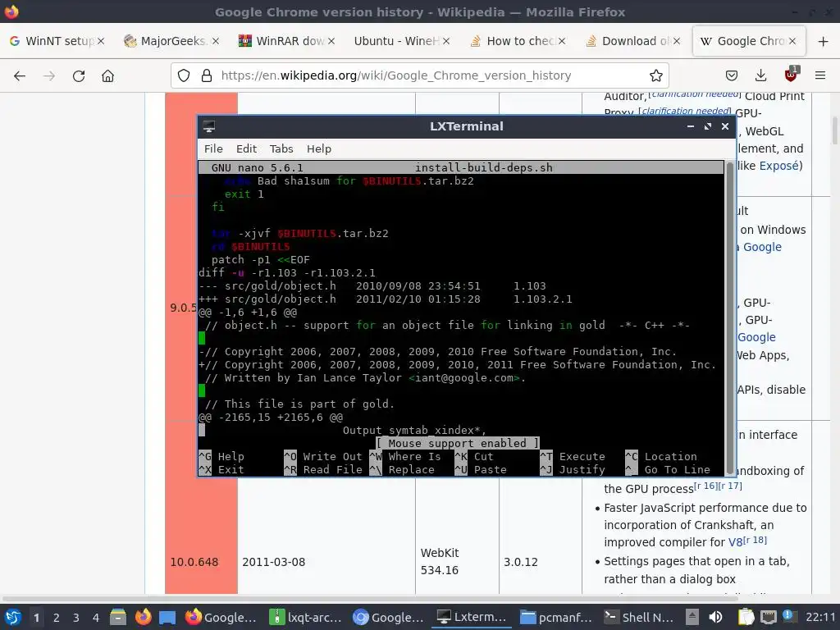Click nano Write Out shortcut

click(x=323, y=456)
